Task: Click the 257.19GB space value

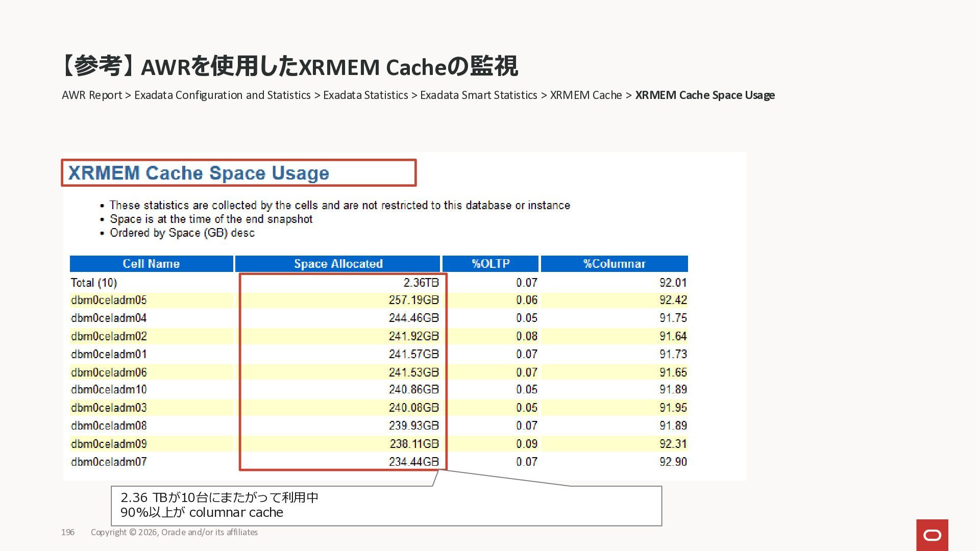Action: pos(413,300)
